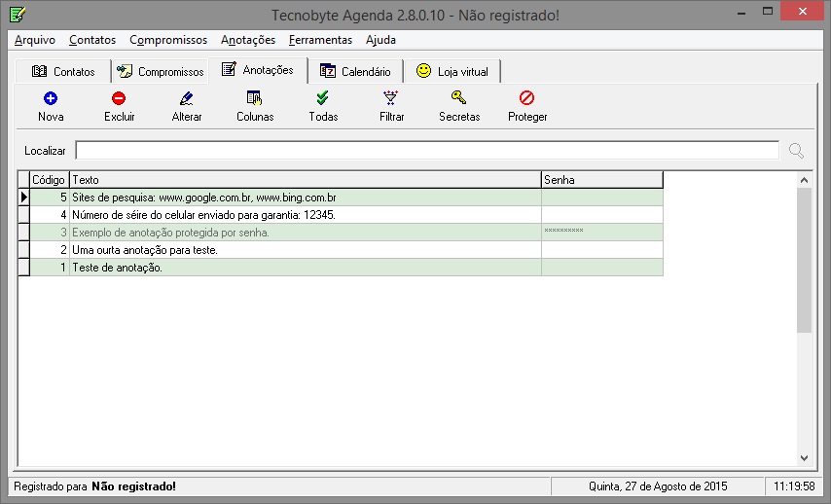Screen dimensions: 831x504
Task: Click the Senha column header
Action: (x=601, y=180)
